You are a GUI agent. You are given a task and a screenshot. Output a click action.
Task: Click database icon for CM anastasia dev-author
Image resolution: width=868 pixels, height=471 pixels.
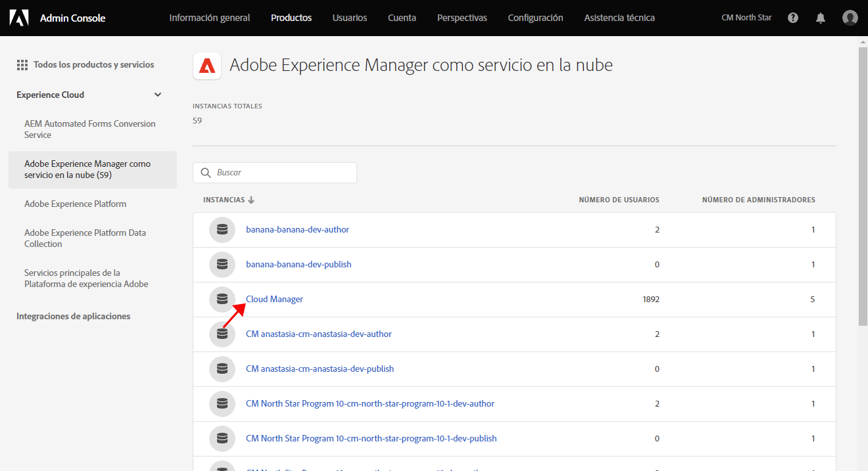pos(222,334)
